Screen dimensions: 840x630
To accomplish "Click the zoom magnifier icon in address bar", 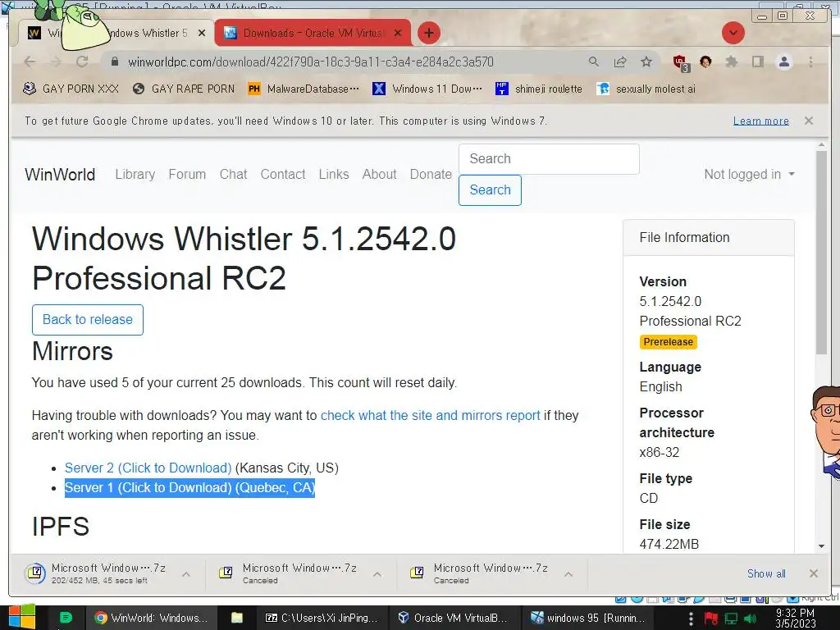I will (x=594, y=62).
